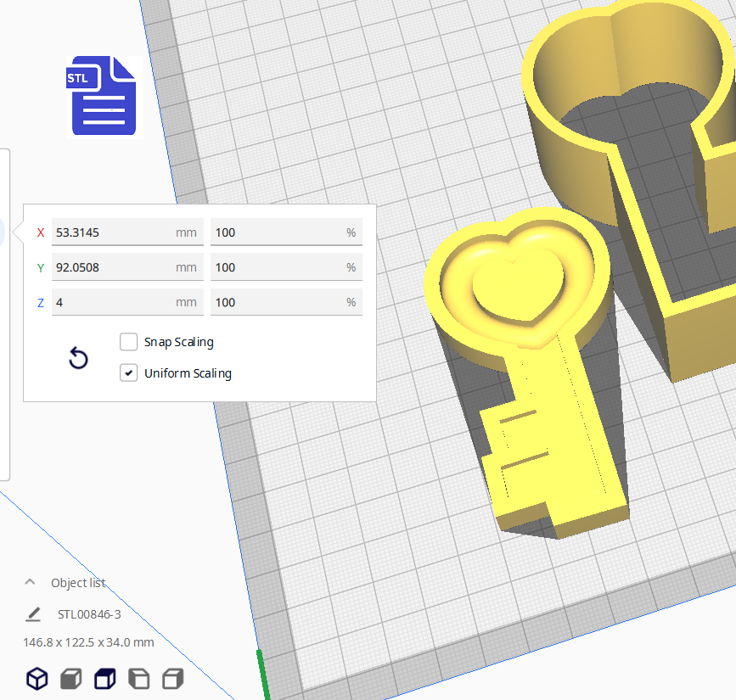Reset the scale with the circular arrow
This screenshot has height=700, width=736.
(x=78, y=358)
